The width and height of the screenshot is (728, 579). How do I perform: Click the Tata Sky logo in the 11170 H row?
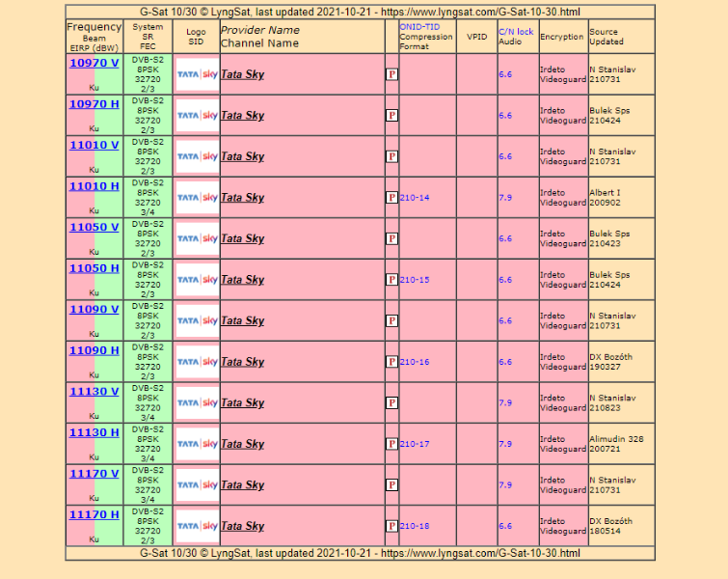[x=197, y=526]
